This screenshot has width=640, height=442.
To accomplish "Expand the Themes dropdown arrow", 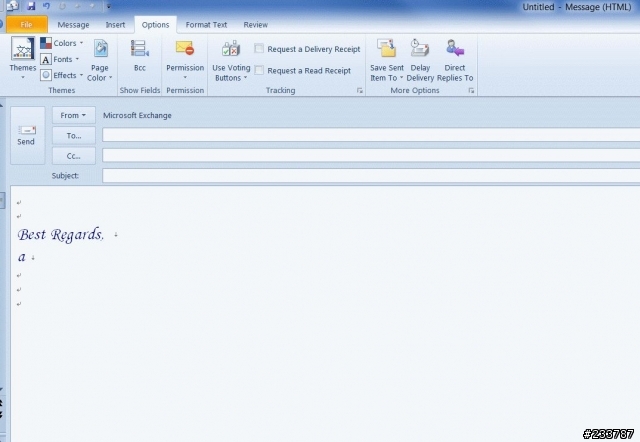I will click(23, 77).
